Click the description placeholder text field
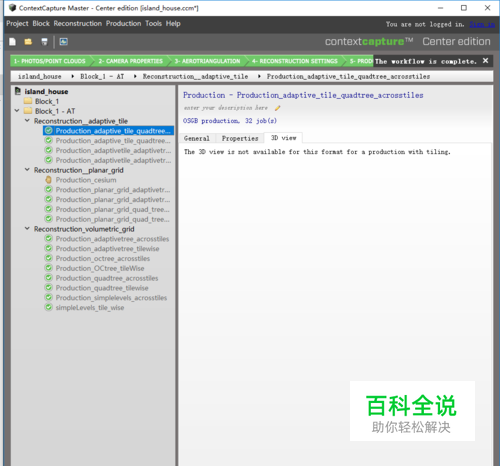 226,108
